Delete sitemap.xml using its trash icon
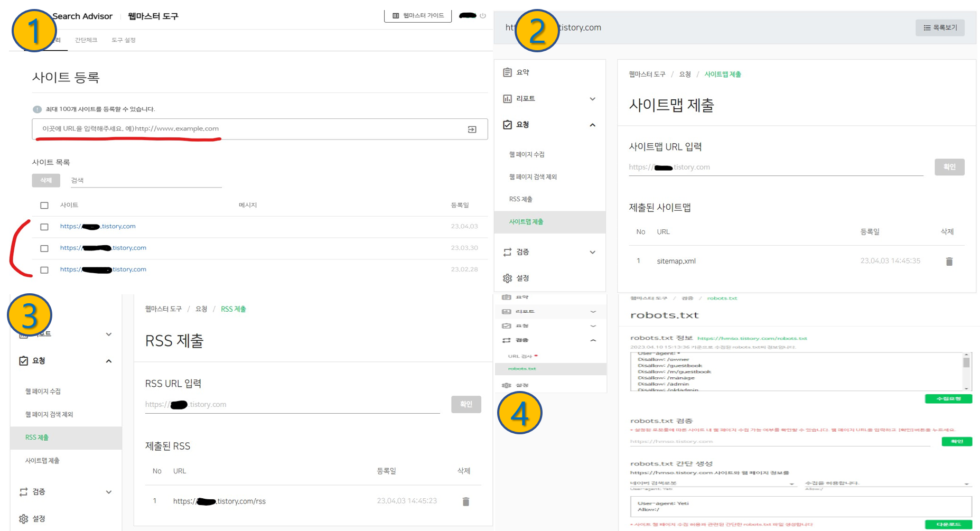Viewport: 980px width, 531px height. click(x=949, y=262)
